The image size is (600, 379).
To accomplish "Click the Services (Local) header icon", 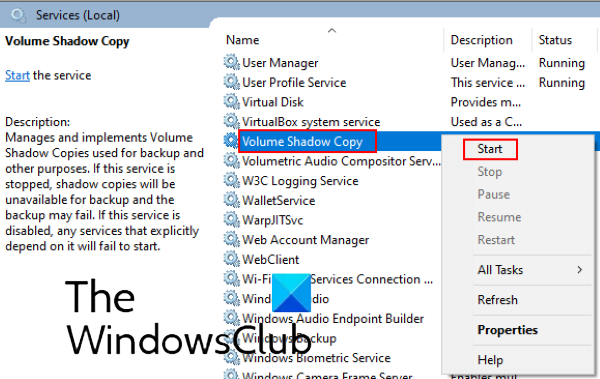I will (x=18, y=15).
